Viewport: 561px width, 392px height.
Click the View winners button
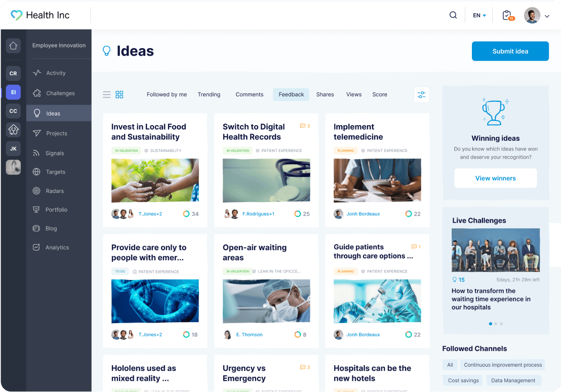coord(496,178)
